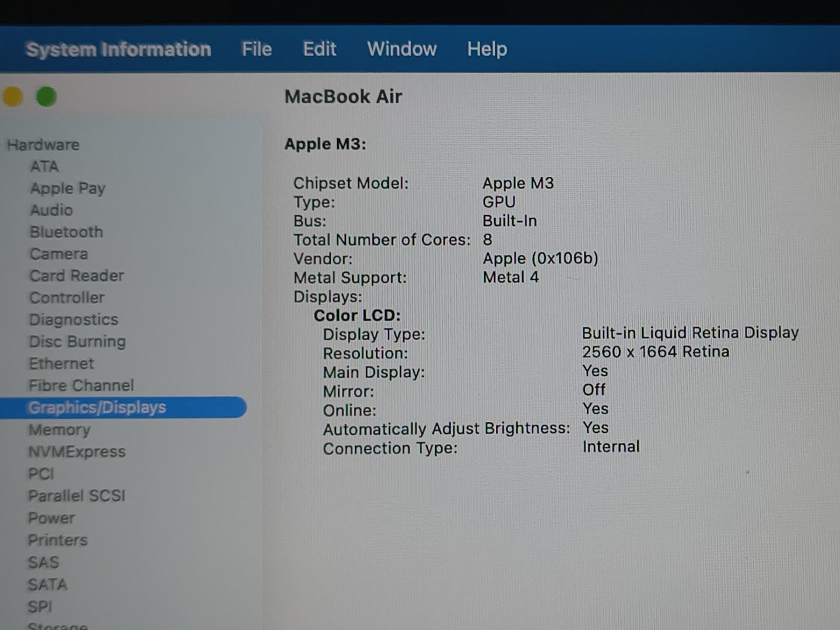840x630 pixels.
Task: Open the System Information app menu
Action: [x=118, y=50]
